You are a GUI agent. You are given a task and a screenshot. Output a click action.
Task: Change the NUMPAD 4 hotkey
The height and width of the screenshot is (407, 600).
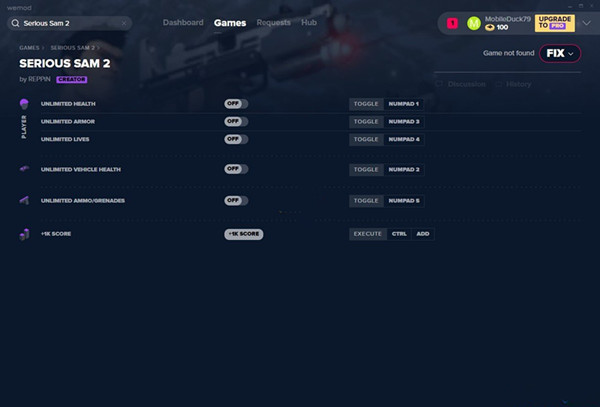[x=404, y=139]
